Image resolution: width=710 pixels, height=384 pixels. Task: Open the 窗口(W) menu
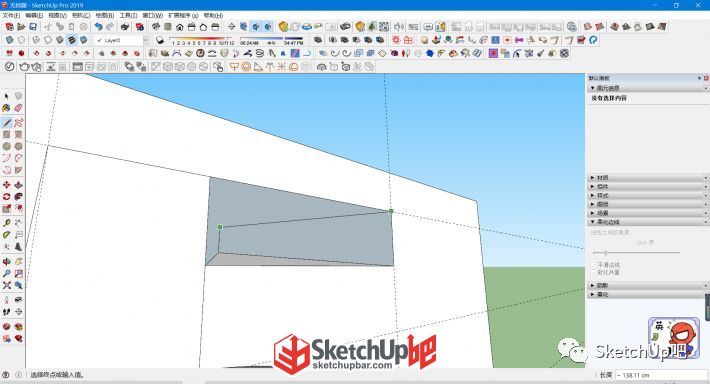coord(153,15)
